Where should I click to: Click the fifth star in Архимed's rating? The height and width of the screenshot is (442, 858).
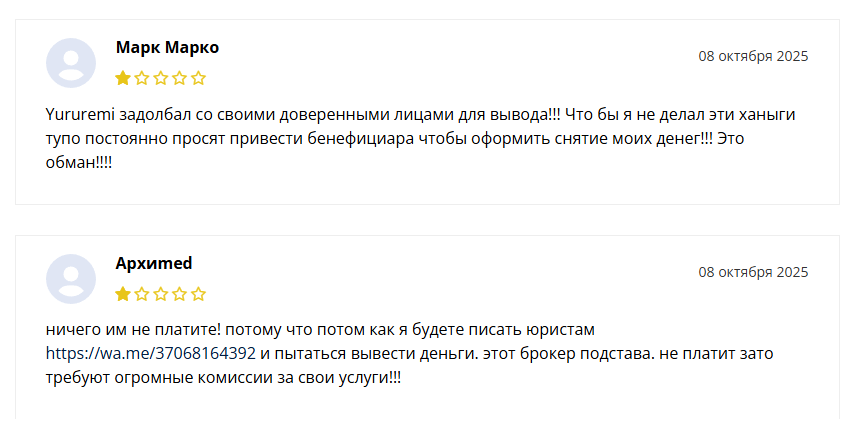(199, 294)
